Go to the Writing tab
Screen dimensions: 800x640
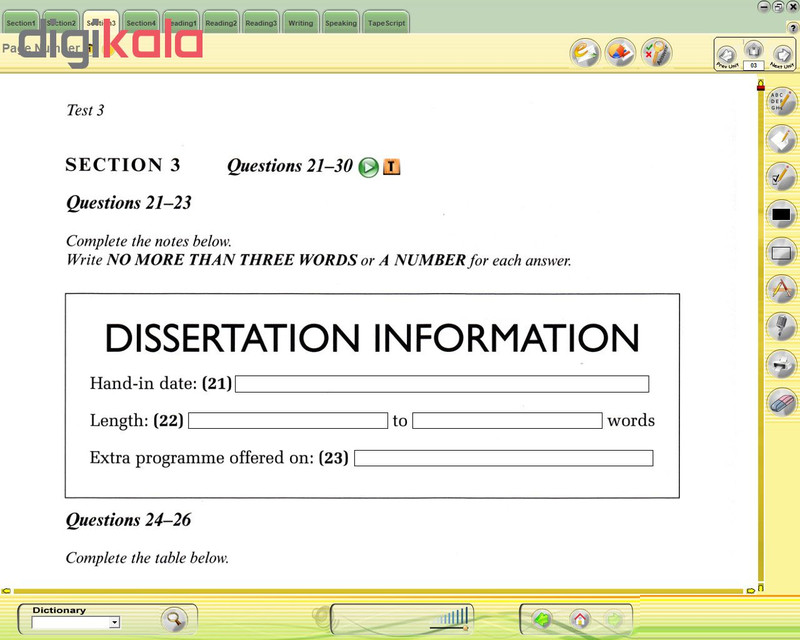(x=301, y=22)
